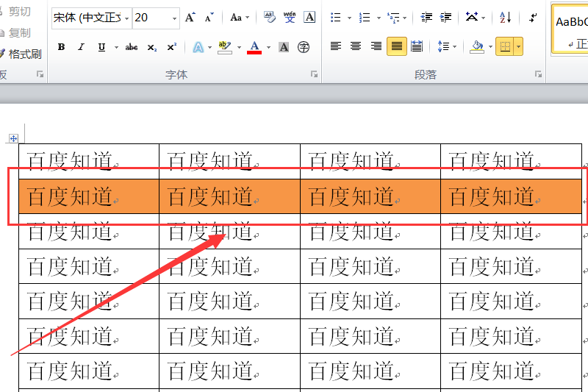Center the text alignment
Viewport: 588px width, 392px height.
pyautogui.click(x=356, y=46)
